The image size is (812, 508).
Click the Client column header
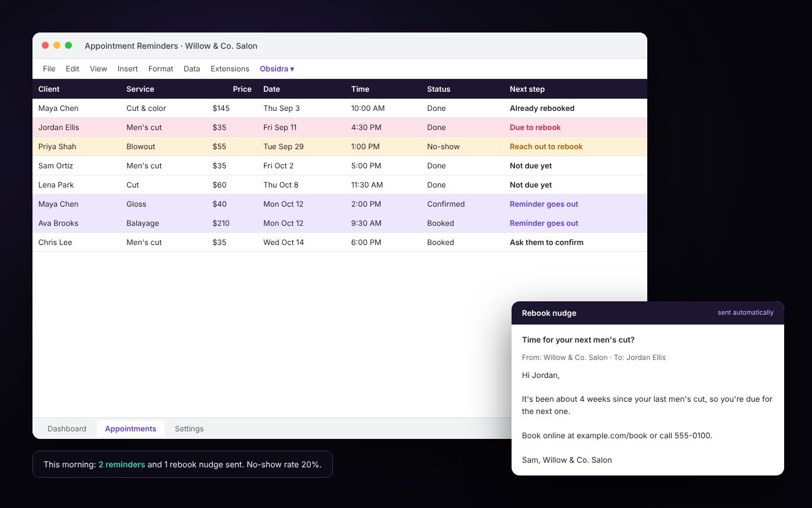point(77,89)
